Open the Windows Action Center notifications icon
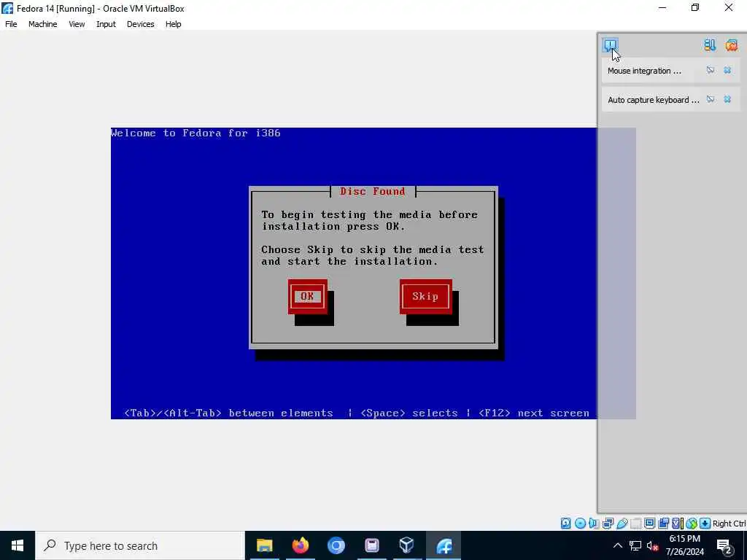The height and width of the screenshot is (560, 747). tap(724, 546)
